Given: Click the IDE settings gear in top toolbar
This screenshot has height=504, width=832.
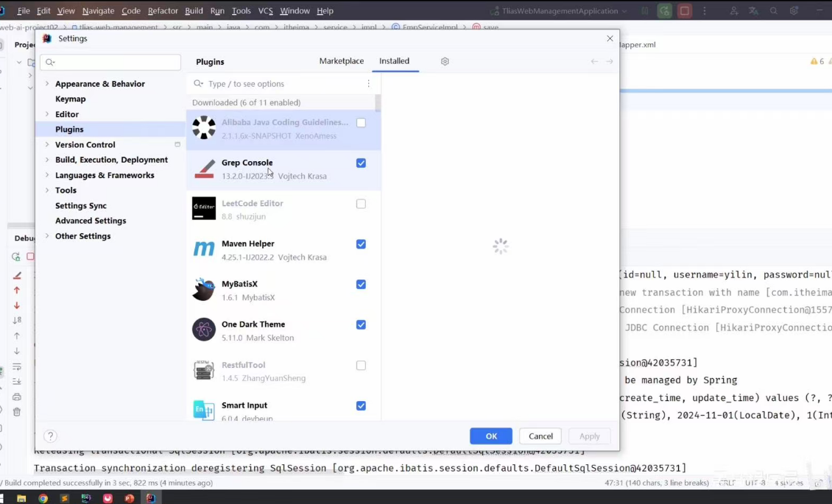Looking at the screenshot, I should tap(794, 10).
